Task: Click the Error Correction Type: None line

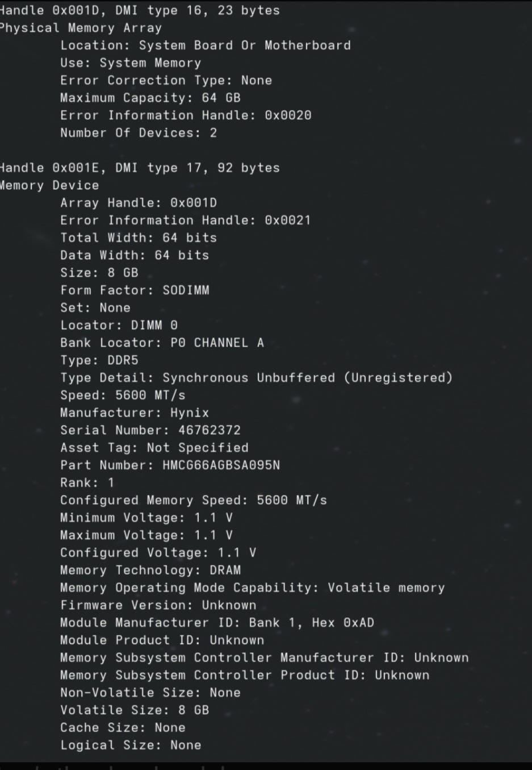Action: pyautogui.click(x=166, y=80)
